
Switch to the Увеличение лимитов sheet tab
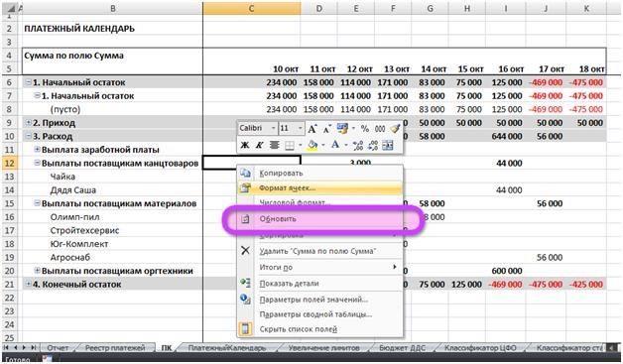pos(323,348)
